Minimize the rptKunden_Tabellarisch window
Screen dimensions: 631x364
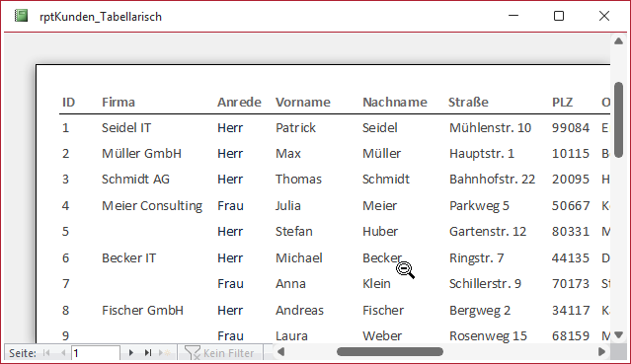[x=513, y=16]
